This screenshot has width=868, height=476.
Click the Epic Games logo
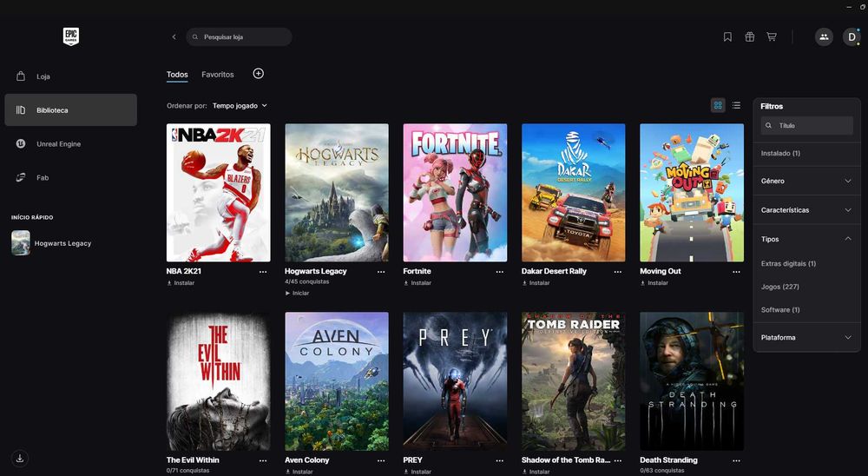71,36
